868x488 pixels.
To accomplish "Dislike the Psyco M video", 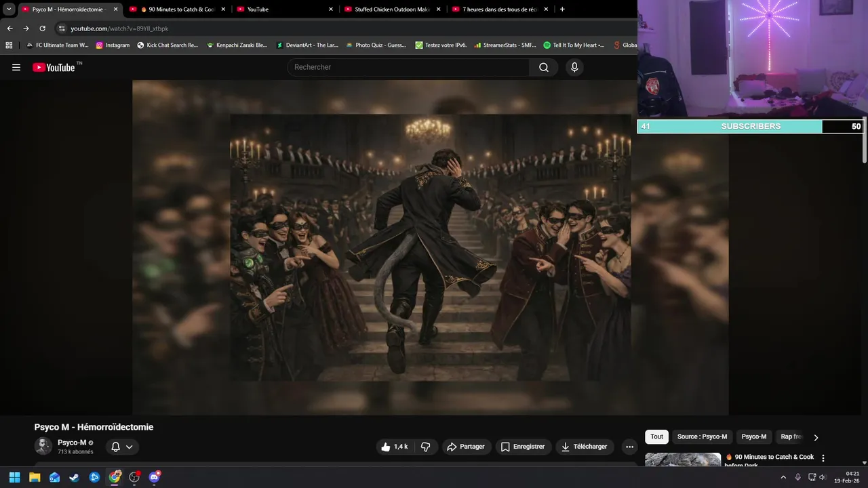I will tap(426, 447).
